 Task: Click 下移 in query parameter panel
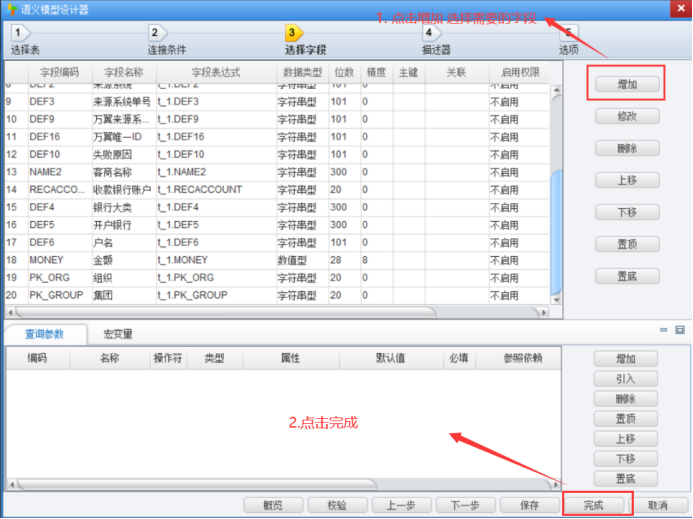(626, 458)
